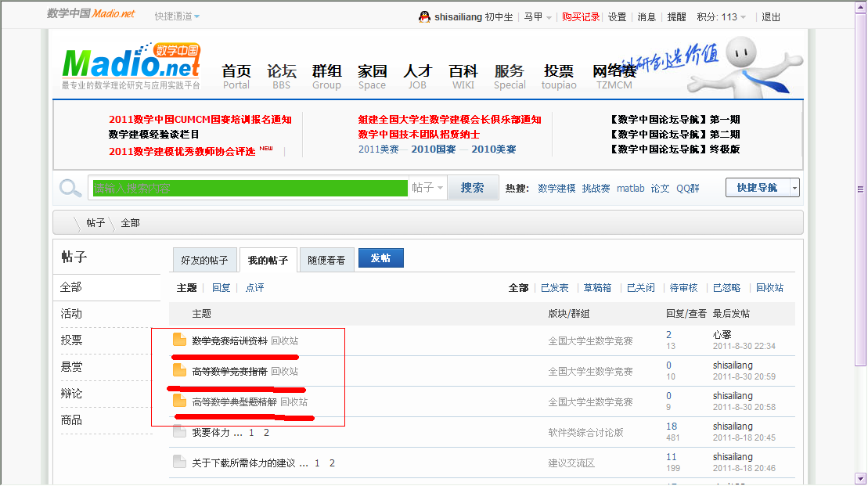Click the blue 发帖 button
This screenshot has width=868, height=486.
tap(381, 258)
